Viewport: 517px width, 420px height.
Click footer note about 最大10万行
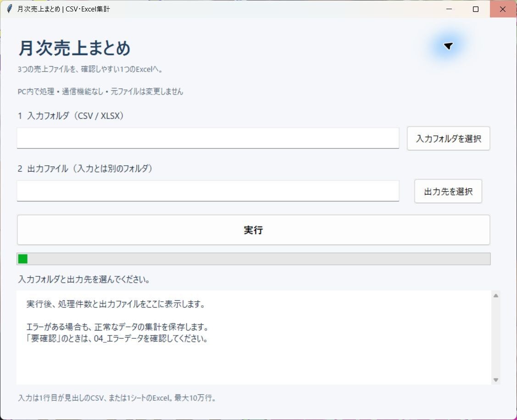(117, 398)
